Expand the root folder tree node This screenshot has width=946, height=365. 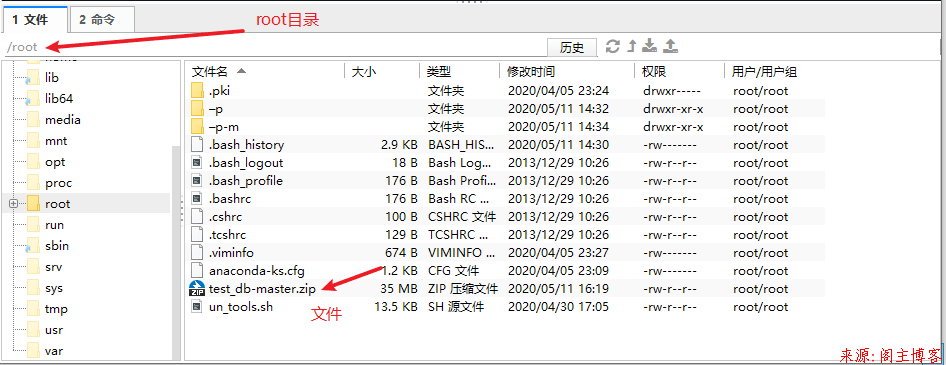coord(14,204)
